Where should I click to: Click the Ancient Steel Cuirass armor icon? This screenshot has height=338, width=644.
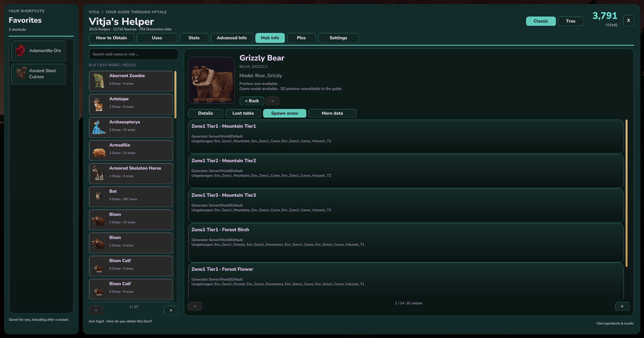click(21, 73)
